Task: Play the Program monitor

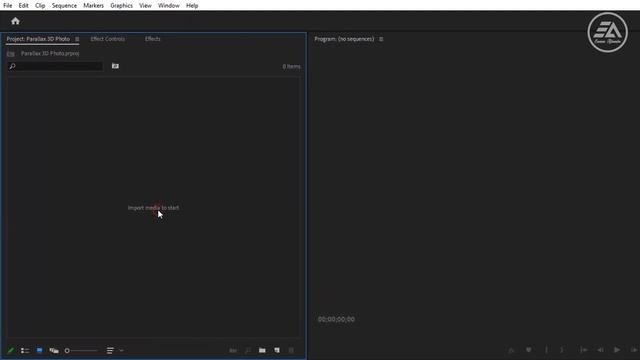Action: click(x=617, y=350)
